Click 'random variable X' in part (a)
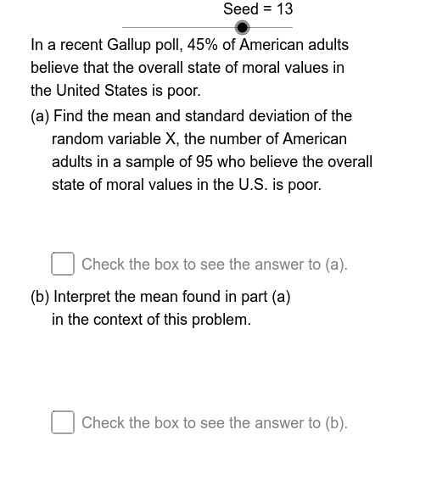 tap(115, 139)
